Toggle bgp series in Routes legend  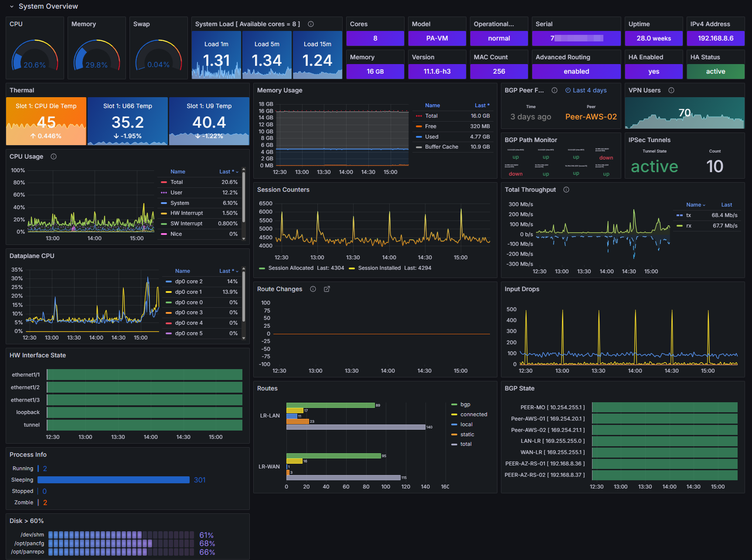pos(465,404)
